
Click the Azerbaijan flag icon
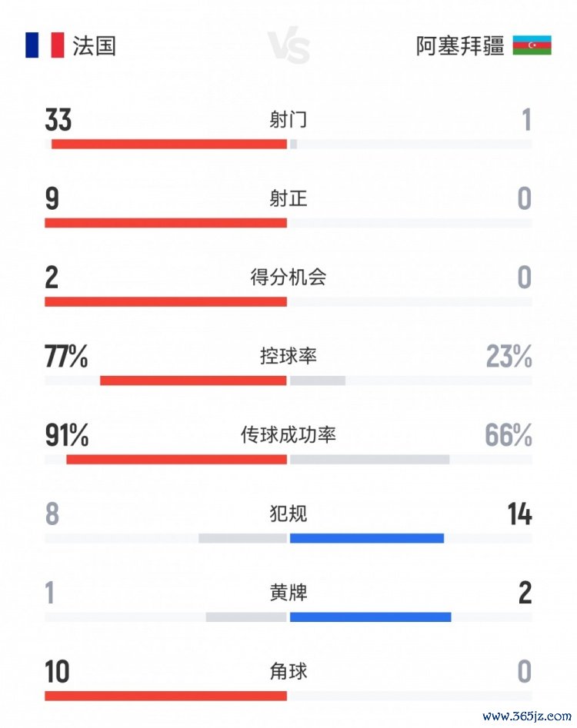pos(530,45)
